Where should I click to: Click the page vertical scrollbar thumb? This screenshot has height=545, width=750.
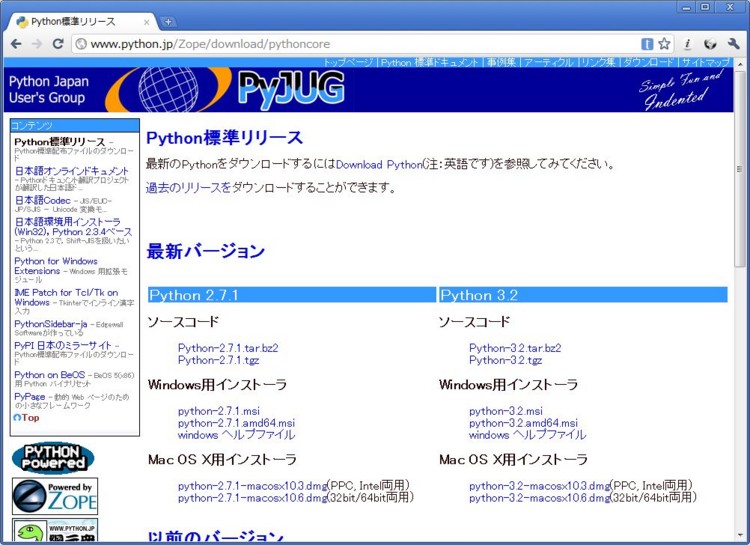click(739, 169)
